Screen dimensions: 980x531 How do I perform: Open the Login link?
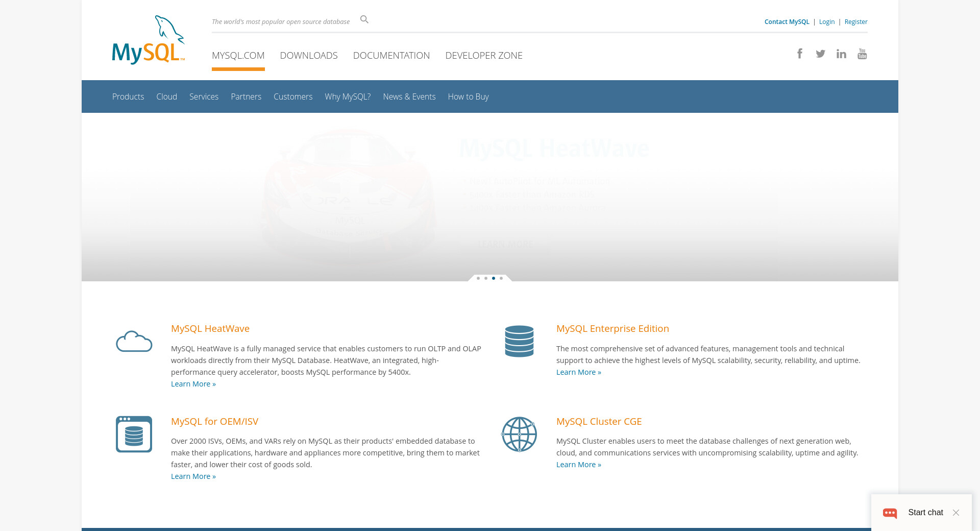(826, 21)
